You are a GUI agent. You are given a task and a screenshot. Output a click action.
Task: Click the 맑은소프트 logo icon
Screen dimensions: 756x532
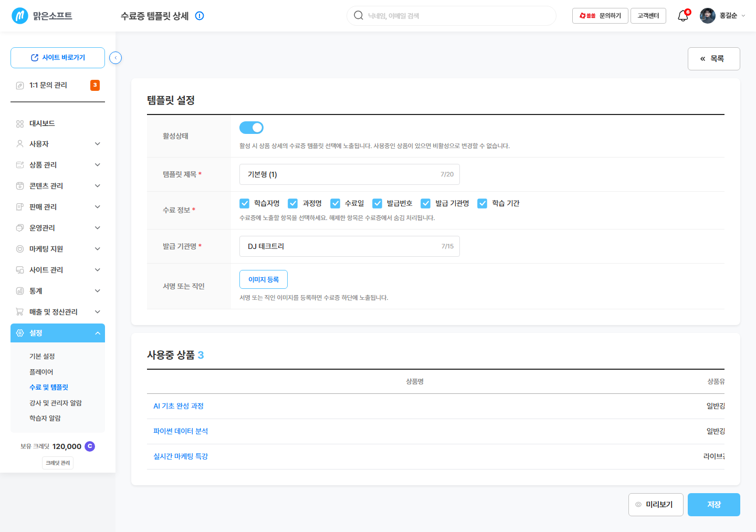coord(20,16)
